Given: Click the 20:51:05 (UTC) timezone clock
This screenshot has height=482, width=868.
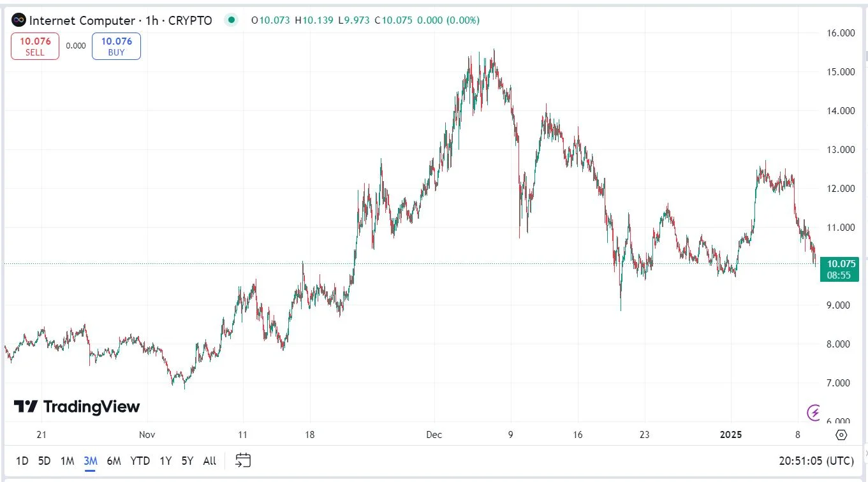Looking at the screenshot, I should coord(816,460).
